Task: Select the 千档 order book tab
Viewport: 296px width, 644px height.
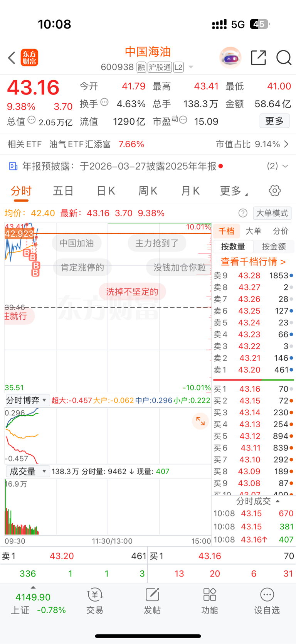Action: tap(226, 231)
